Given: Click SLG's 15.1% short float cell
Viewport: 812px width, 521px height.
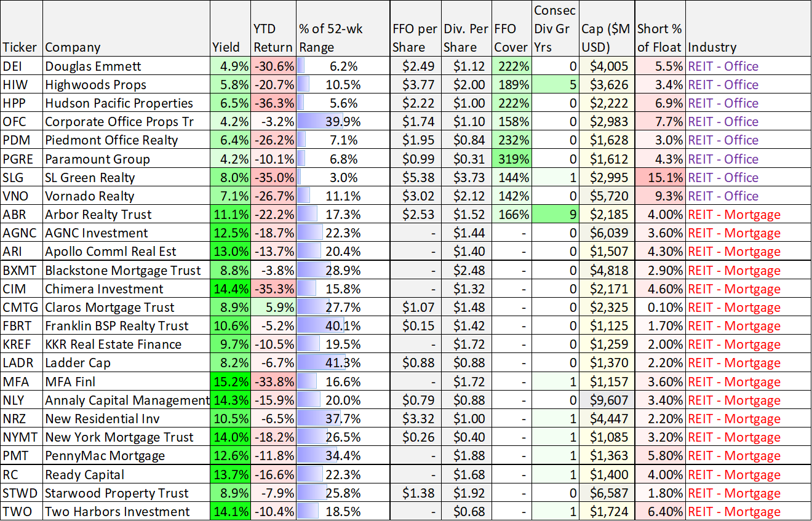Looking at the screenshot, I should (660, 178).
